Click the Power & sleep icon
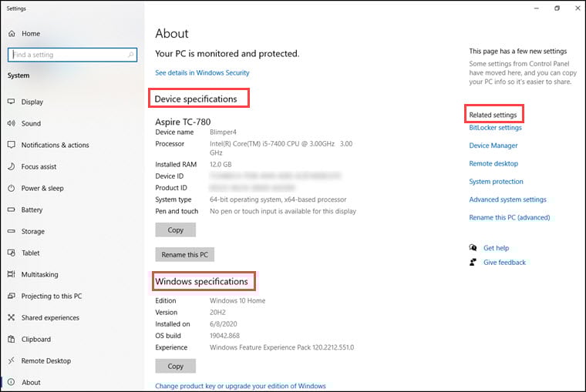Screen dimensions: 586x392 pos(12,188)
